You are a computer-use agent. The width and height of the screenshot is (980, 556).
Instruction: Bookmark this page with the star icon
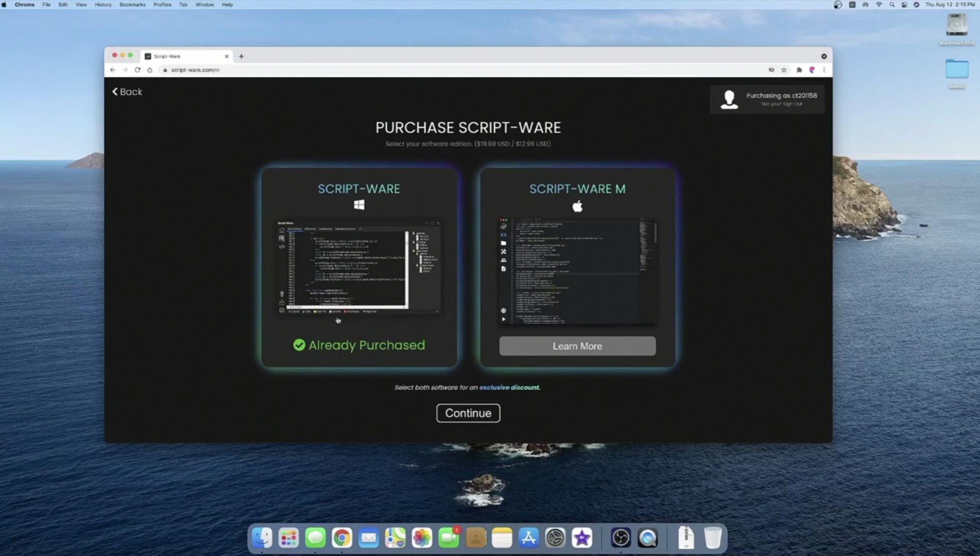[784, 70]
